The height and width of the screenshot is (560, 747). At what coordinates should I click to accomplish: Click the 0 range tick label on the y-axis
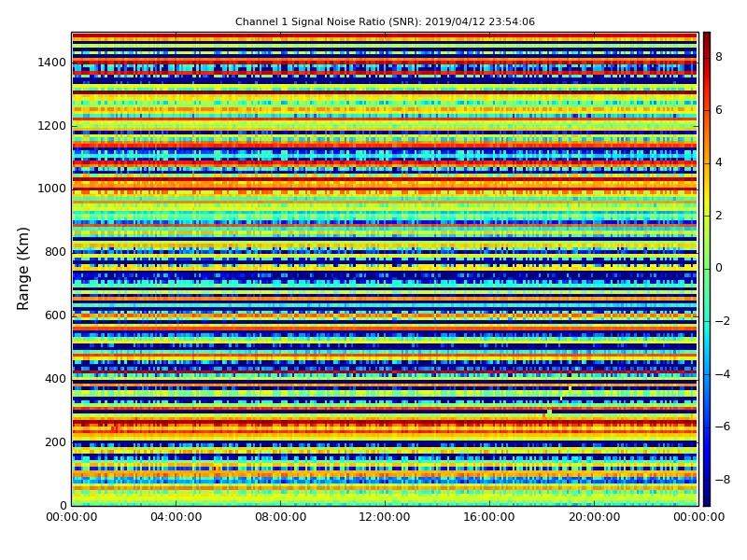tap(63, 505)
